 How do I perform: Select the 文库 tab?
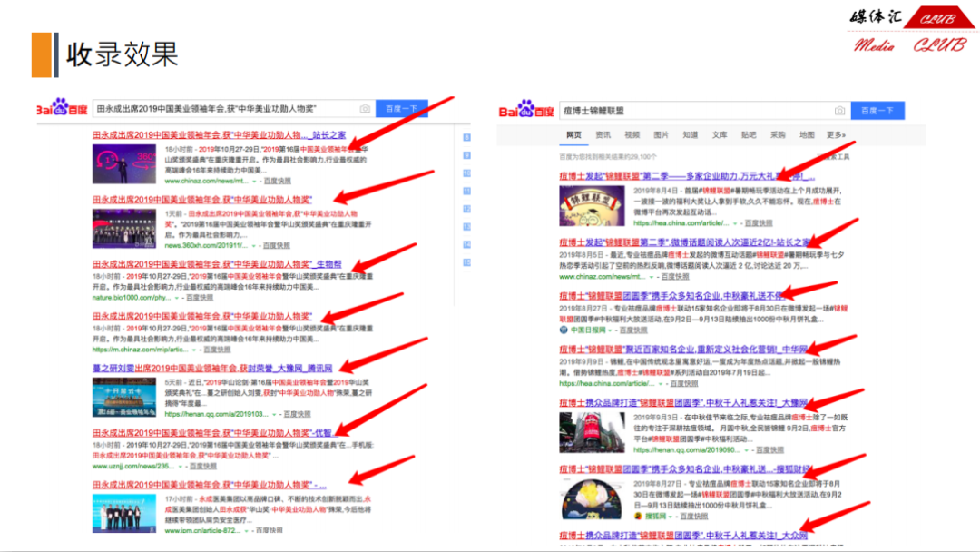(x=719, y=135)
